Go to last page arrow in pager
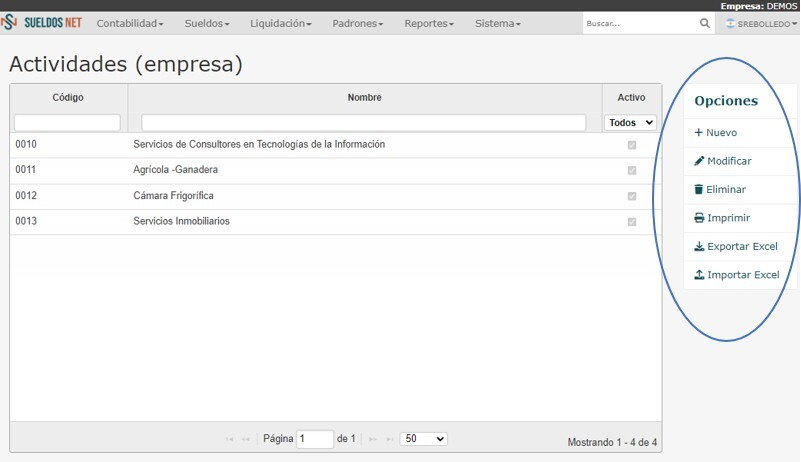Screen dimensions: 801x462 coord(389,439)
